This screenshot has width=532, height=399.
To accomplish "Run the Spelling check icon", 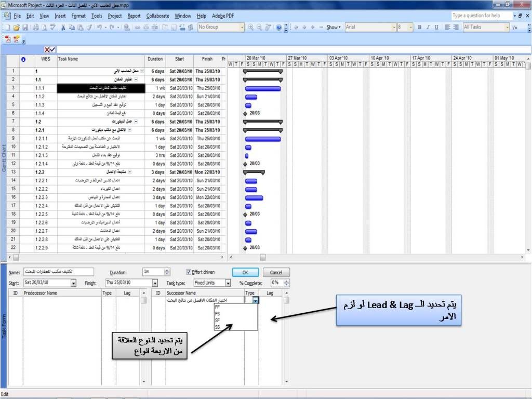I will point(52,28).
